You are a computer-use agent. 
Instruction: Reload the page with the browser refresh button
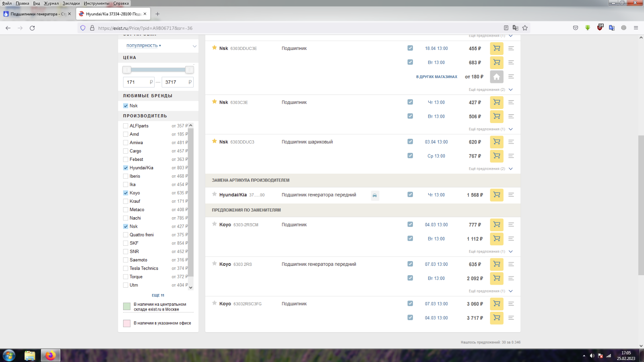pos(32,28)
